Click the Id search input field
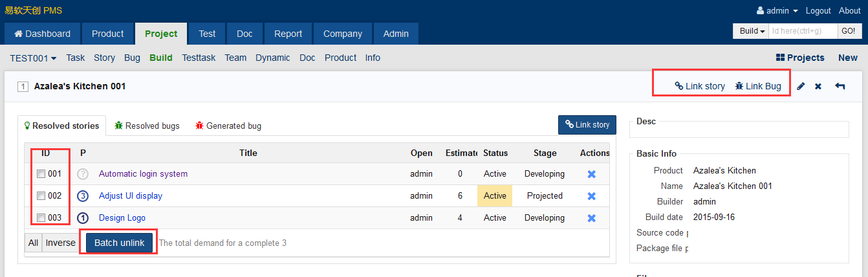This screenshot has width=868, height=277. click(x=802, y=31)
